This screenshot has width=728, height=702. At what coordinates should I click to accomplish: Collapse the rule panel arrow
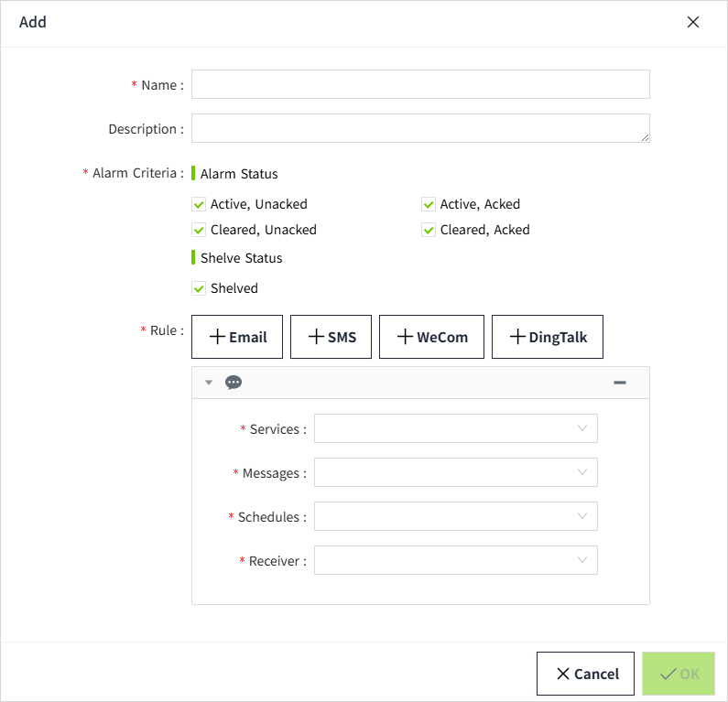(209, 383)
